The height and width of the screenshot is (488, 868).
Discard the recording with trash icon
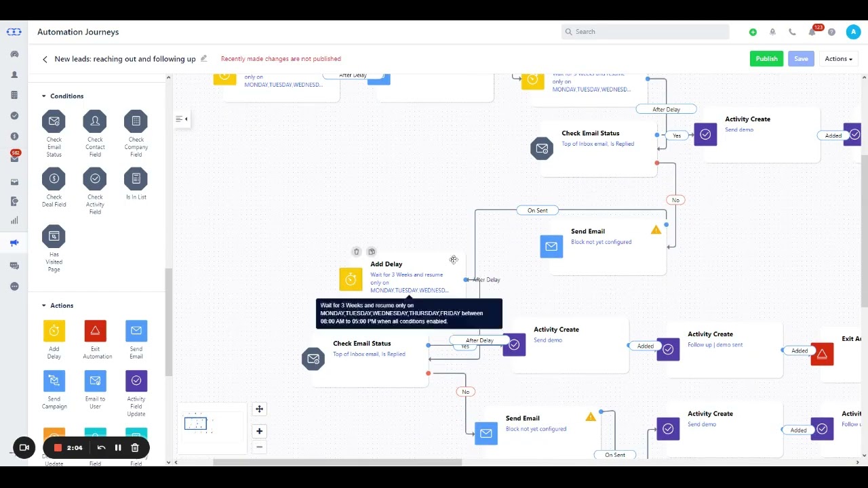coord(135,447)
